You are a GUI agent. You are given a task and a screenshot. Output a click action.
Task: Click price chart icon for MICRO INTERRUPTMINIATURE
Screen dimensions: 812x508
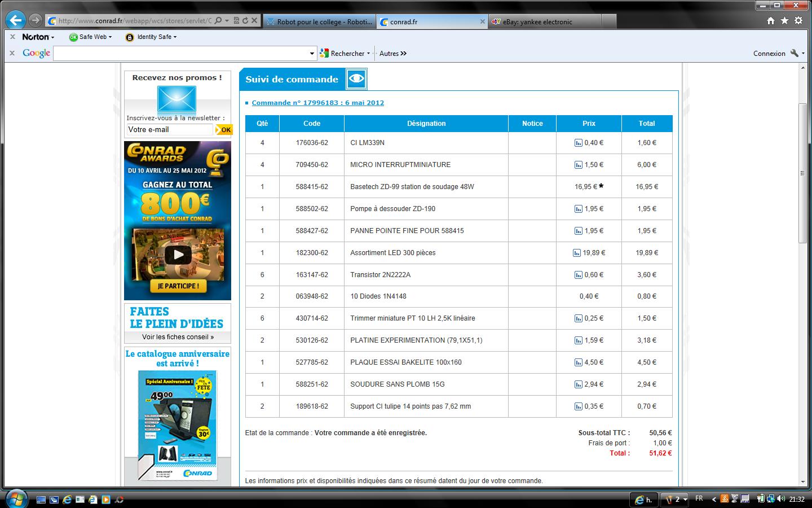[578, 165]
